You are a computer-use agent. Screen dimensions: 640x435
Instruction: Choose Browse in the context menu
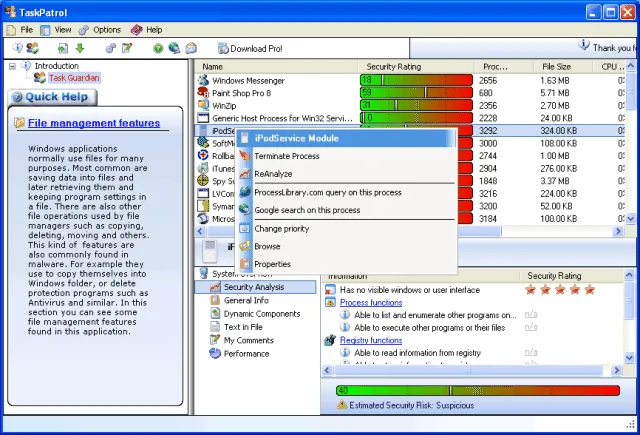[x=346, y=246]
